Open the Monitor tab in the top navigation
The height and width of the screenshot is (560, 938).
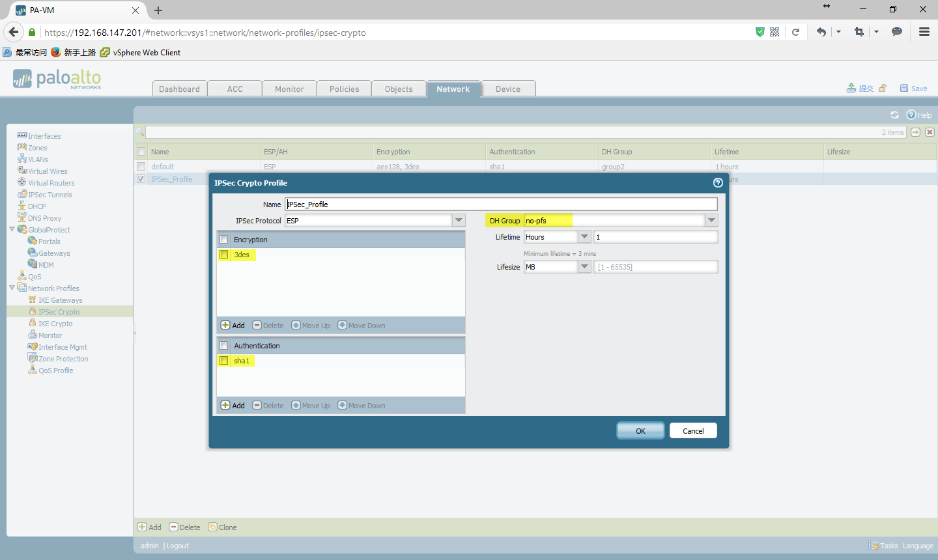[289, 89]
